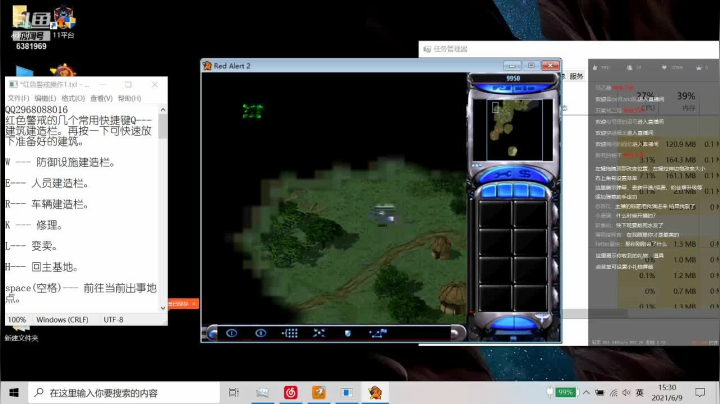Click the volume speaker tray icon
The width and height of the screenshot is (720, 404).
coord(626,393)
